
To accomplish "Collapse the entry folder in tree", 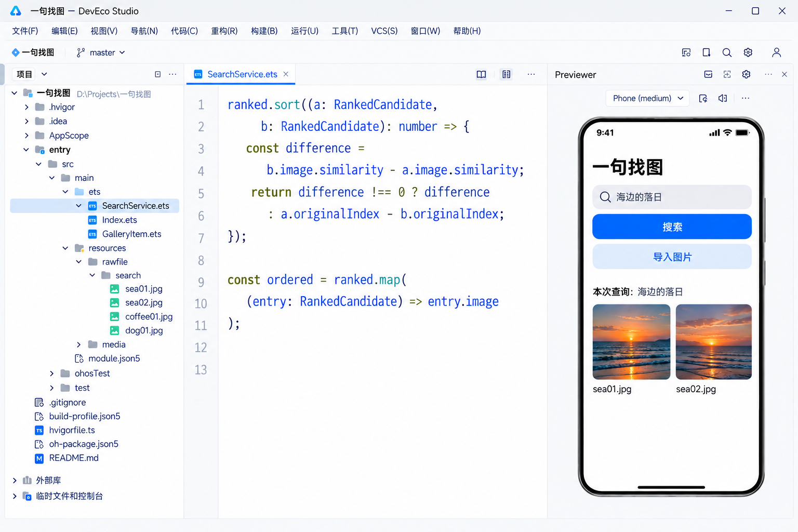I will pyautogui.click(x=26, y=150).
